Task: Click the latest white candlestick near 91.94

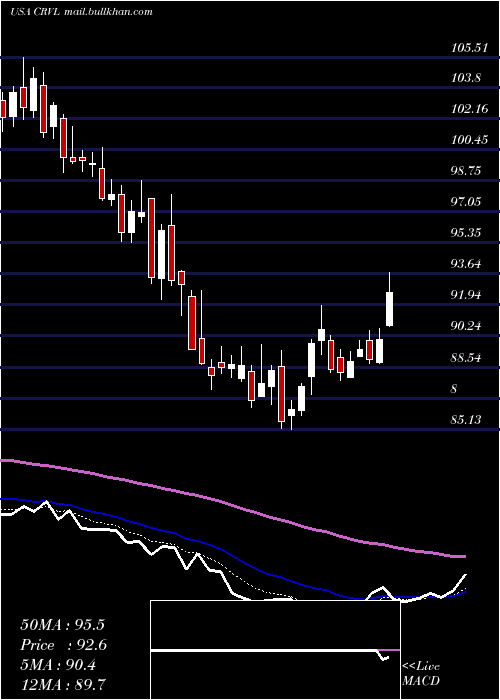Action: point(389,309)
